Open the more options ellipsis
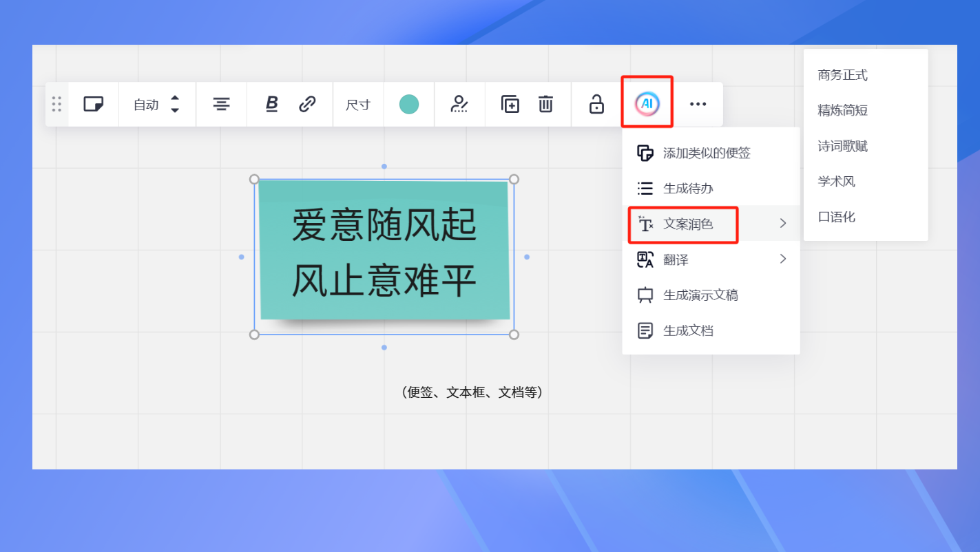980x552 pixels. tap(698, 104)
